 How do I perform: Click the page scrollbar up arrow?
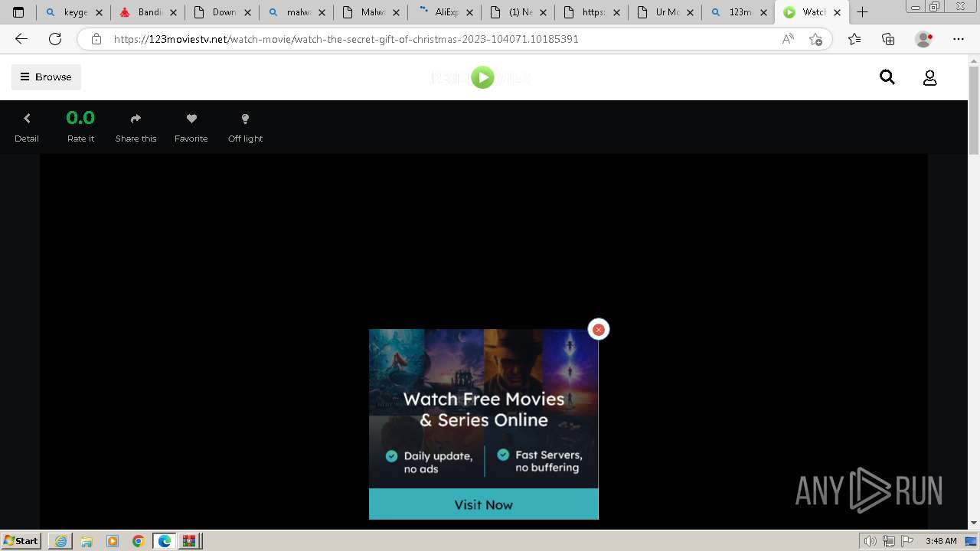point(974,60)
